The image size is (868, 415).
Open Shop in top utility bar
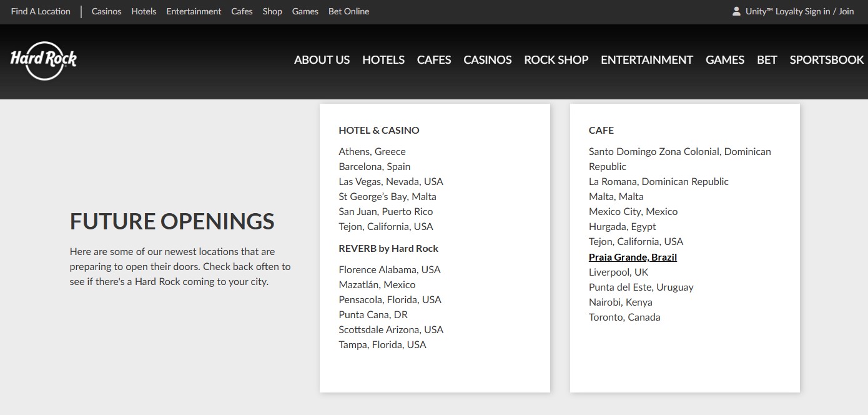coord(272,11)
